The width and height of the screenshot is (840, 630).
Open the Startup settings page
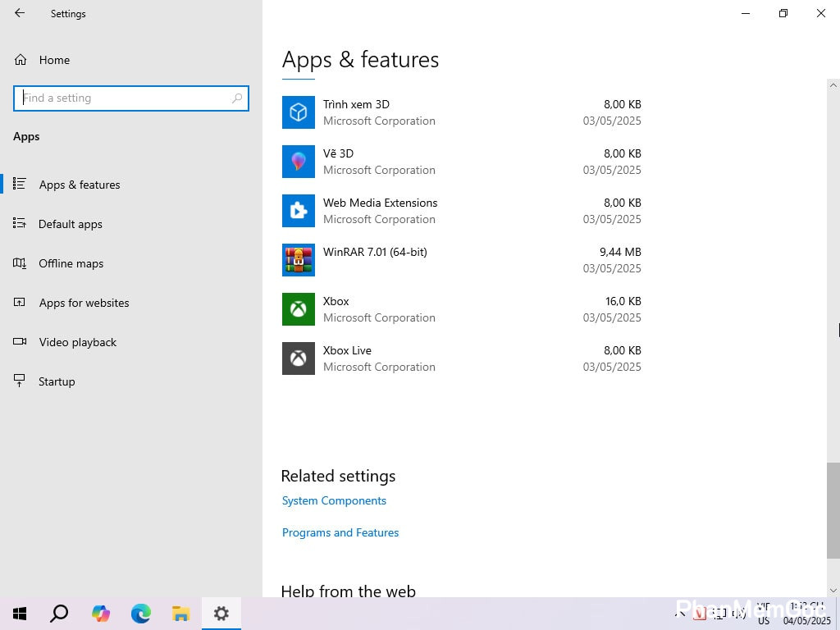[x=57, y=381]
